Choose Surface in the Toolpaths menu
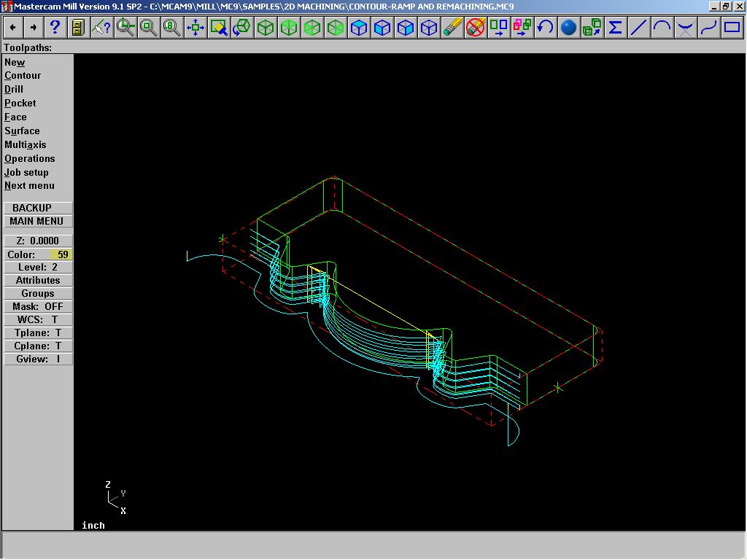The width and height of the screenshot is (747, 560). click(22, 131)
